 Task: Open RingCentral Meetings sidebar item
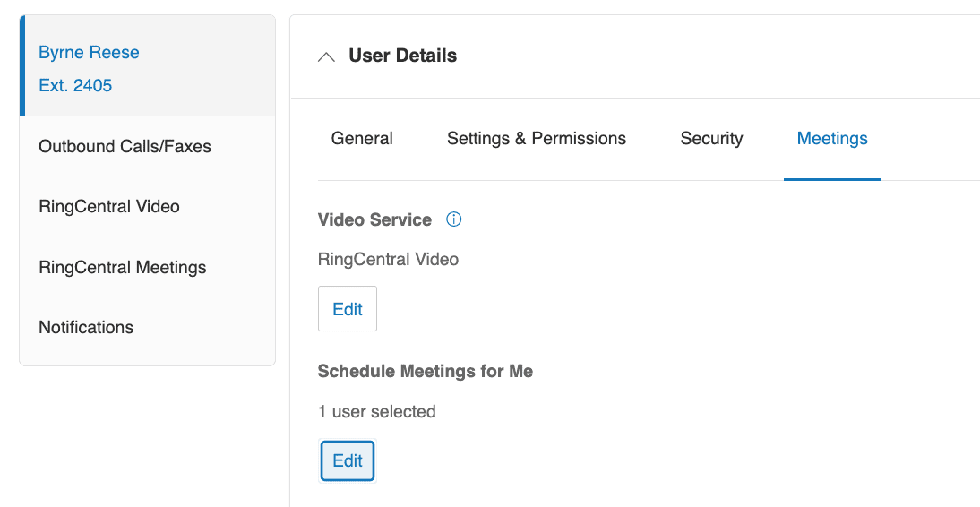tap(123, 268)
